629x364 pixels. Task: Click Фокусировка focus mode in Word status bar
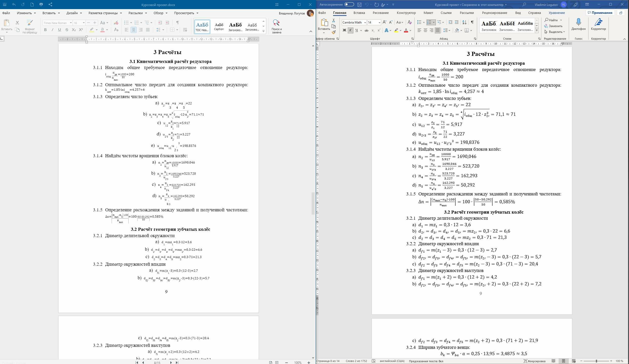coord(534,361)
